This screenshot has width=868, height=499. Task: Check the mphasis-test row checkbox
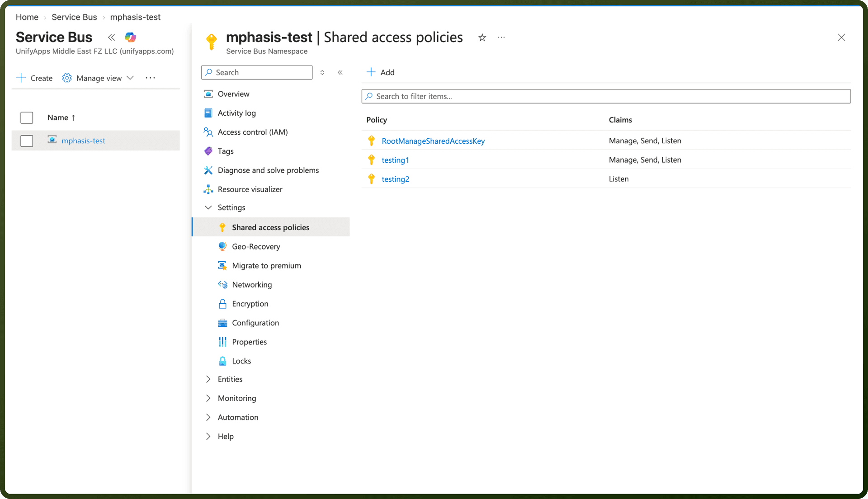click(x=27, y=141)
